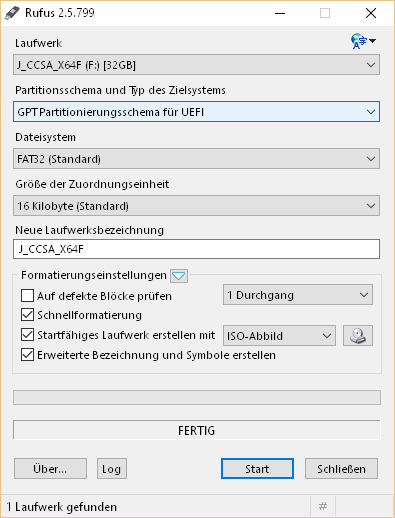Click the Start button
Viewport: 395px width, 518px height.
pyautogui.click(x=257, y=469)
